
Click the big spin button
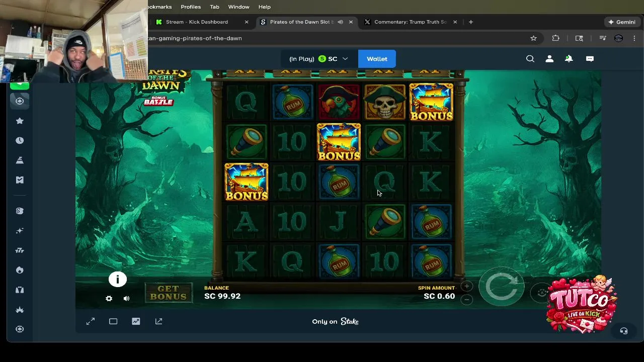coord(501,287)
